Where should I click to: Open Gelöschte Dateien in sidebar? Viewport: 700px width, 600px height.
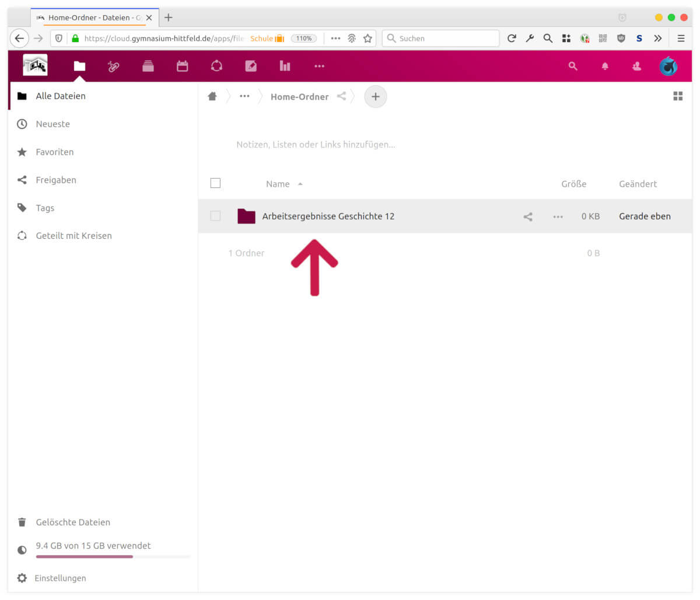(x=72, y=522)
